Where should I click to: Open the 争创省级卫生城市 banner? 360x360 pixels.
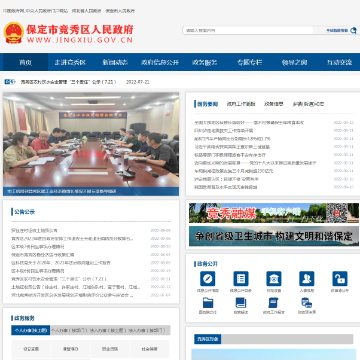tap(274, 236)
